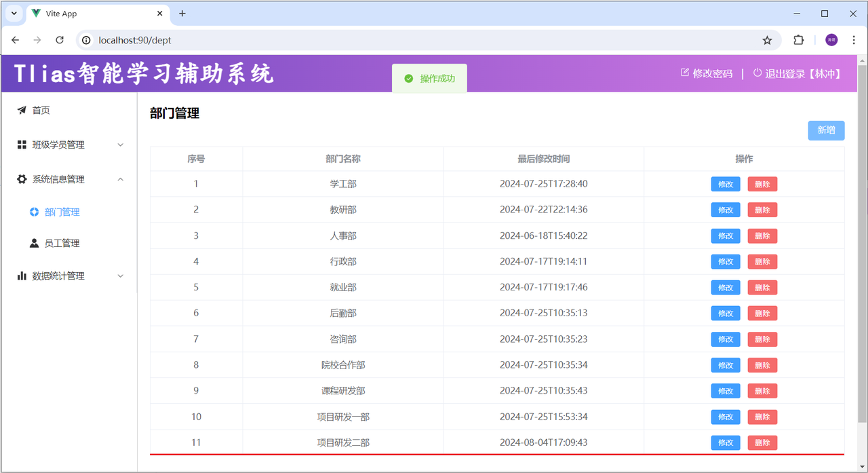This screenshot has width=868, height=473.
Task: Collapse the 系统信息管理 menu chevron
Action: [120, 179]
